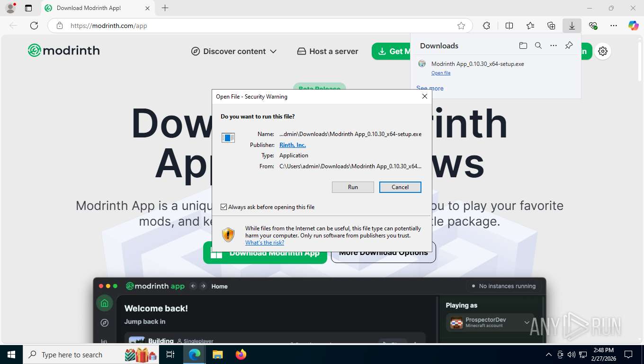Open Browser essentials heart icon
This screenshot has height=364, width=644.
pos(593,26)
